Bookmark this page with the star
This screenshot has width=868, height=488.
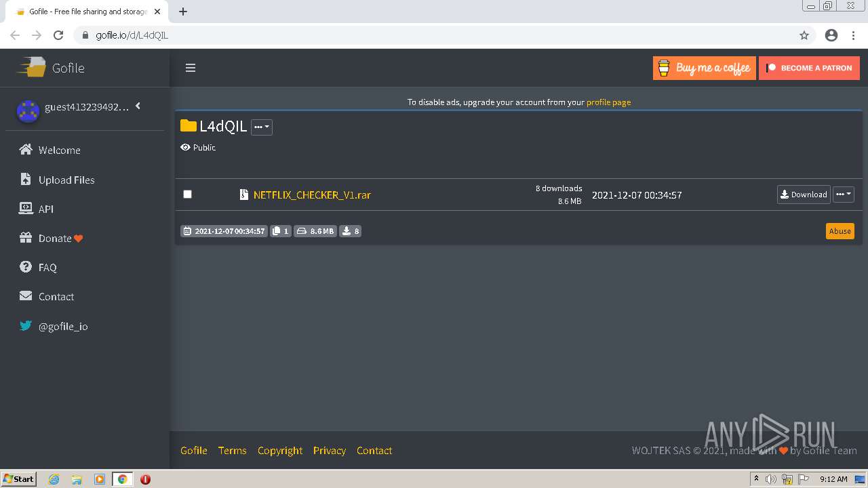pos(804,35)
